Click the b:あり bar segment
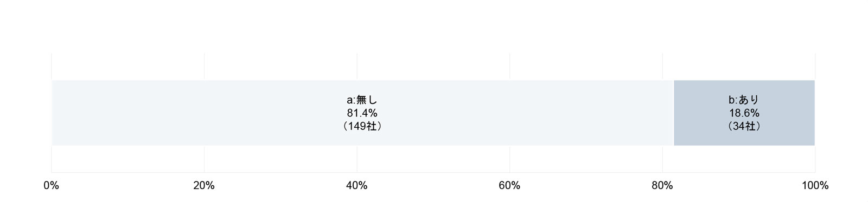The height and width of the screenshot is (202, 868). pos(744,113)
